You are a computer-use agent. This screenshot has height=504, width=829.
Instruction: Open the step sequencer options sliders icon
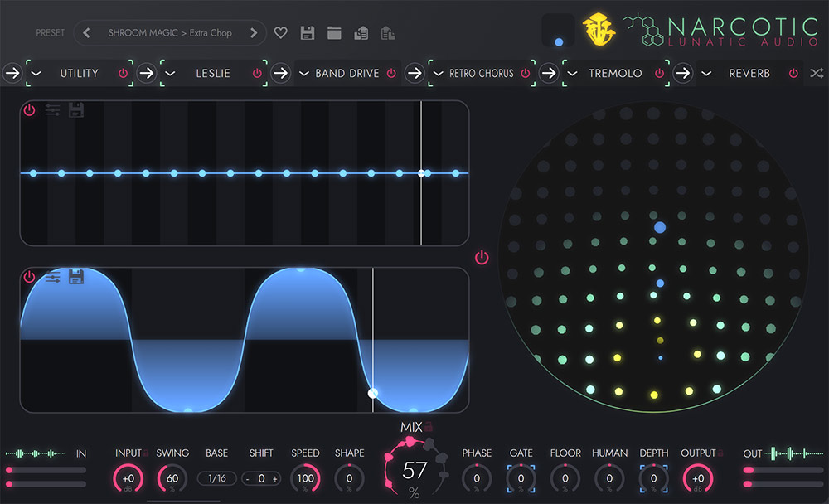(x=51, y=109)
